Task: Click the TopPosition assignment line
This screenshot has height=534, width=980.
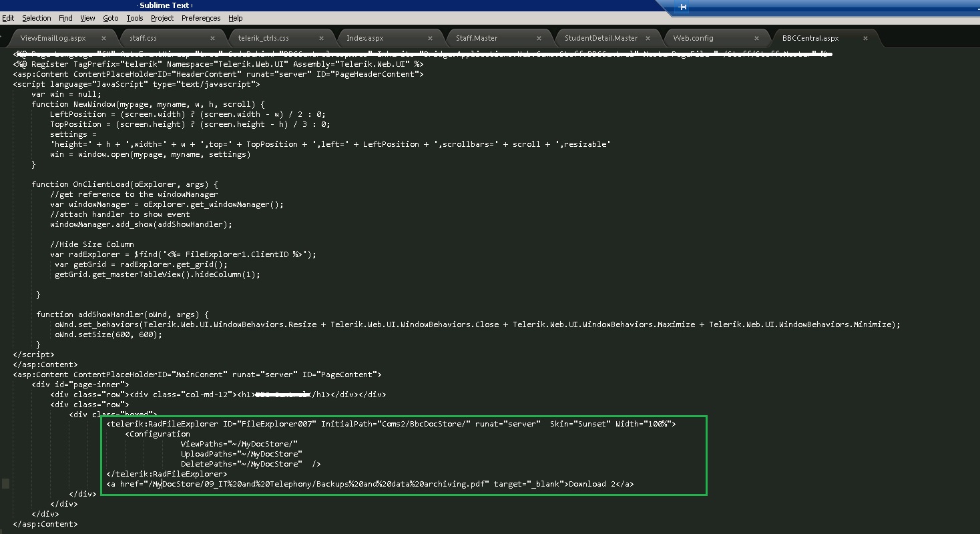Action: [x=190, y=124]
